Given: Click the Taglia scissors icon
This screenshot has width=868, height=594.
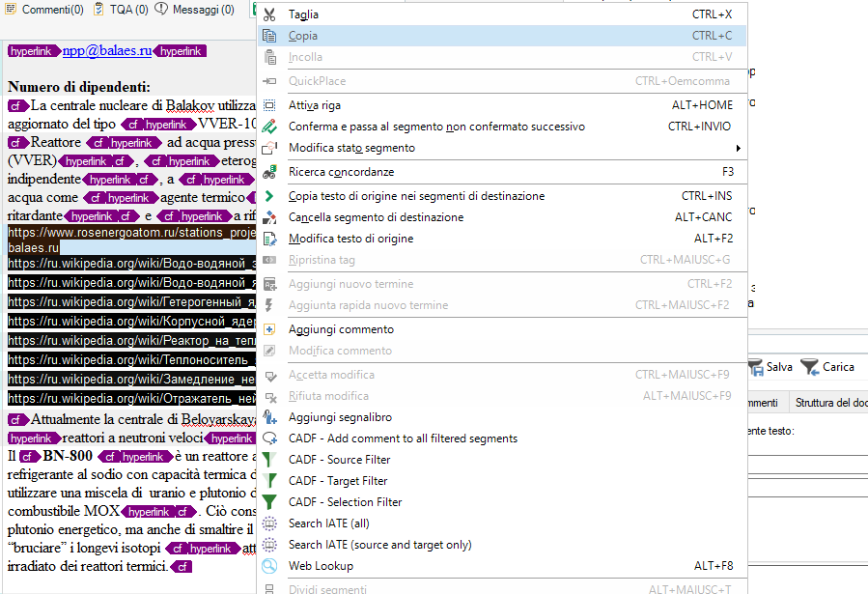Looking at the screenshot, I should click(x=269, y=14).
